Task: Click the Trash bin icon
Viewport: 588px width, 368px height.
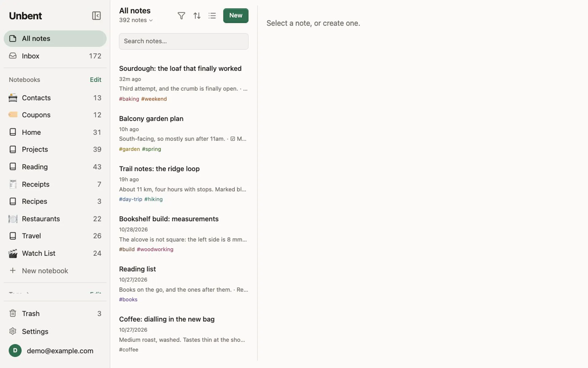Action: coord(13,313)
